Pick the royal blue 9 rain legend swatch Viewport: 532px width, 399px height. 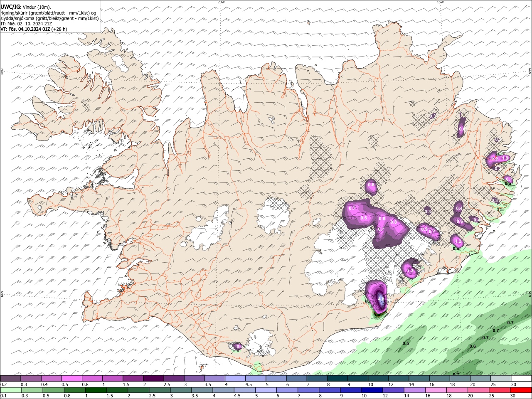(x=351, y=390)
